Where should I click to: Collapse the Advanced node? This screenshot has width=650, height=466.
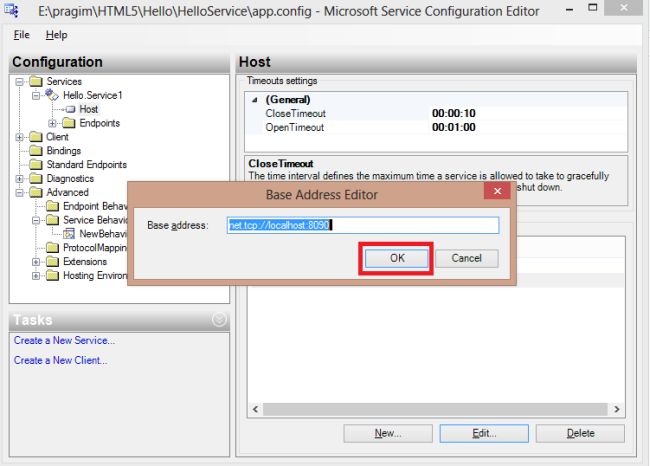[19, 193]
